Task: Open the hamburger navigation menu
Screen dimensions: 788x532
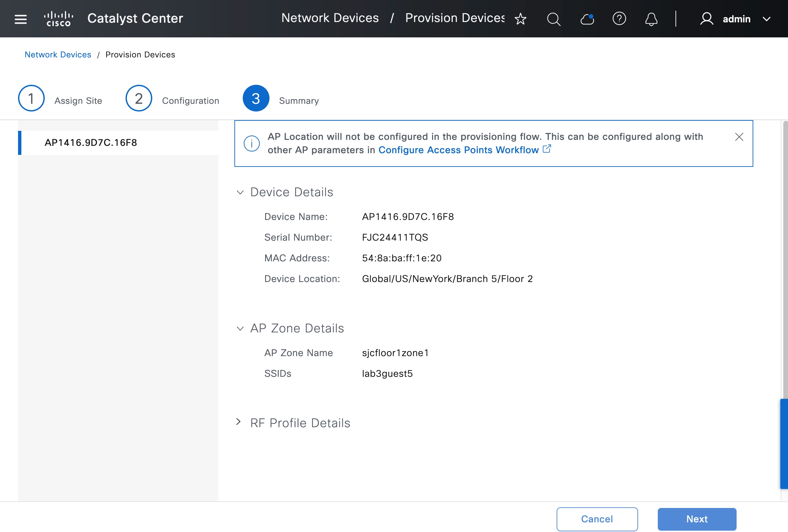Action: point(20,19)
